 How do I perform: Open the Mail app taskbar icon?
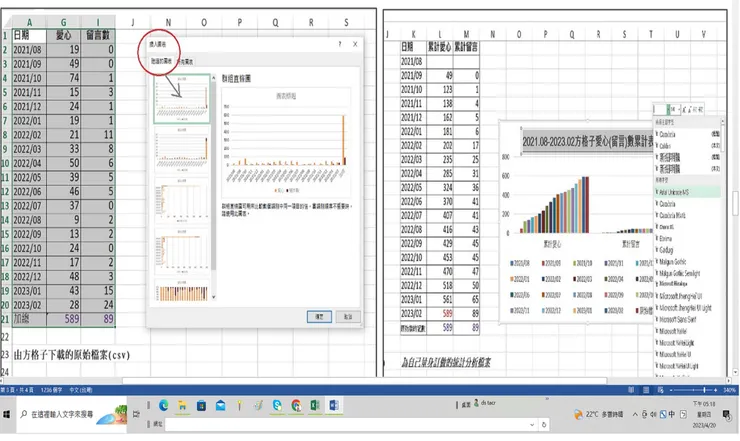tap(220, 405)
